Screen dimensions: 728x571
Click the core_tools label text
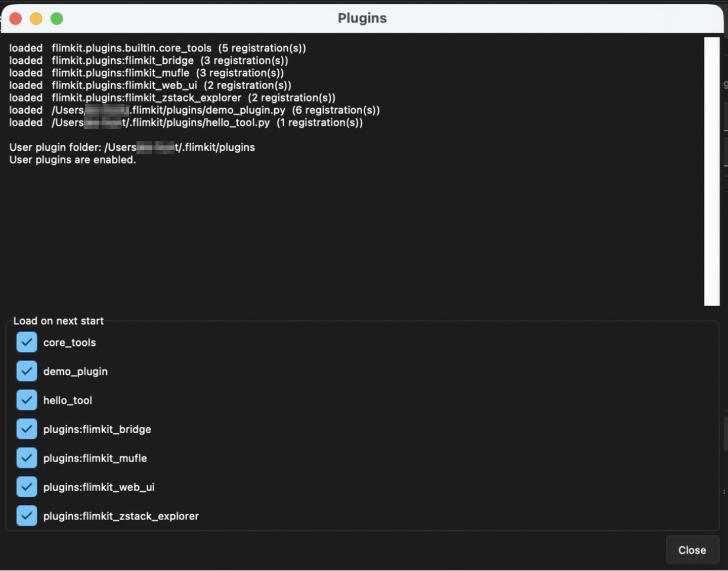click(70, 342)
